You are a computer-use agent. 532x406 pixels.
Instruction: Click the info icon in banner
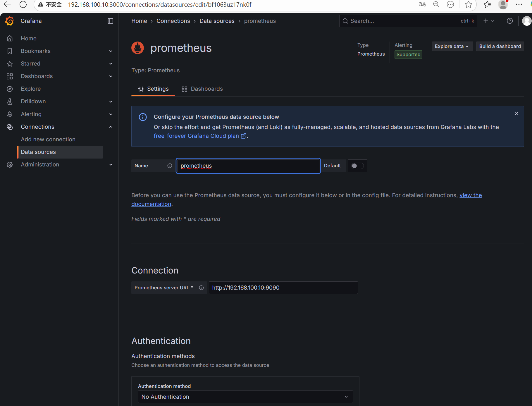click(143, 117)
